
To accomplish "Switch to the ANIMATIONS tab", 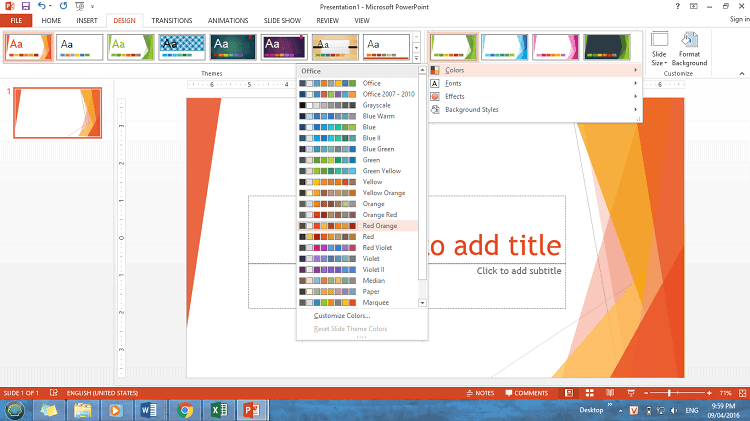I will (228, 21).
